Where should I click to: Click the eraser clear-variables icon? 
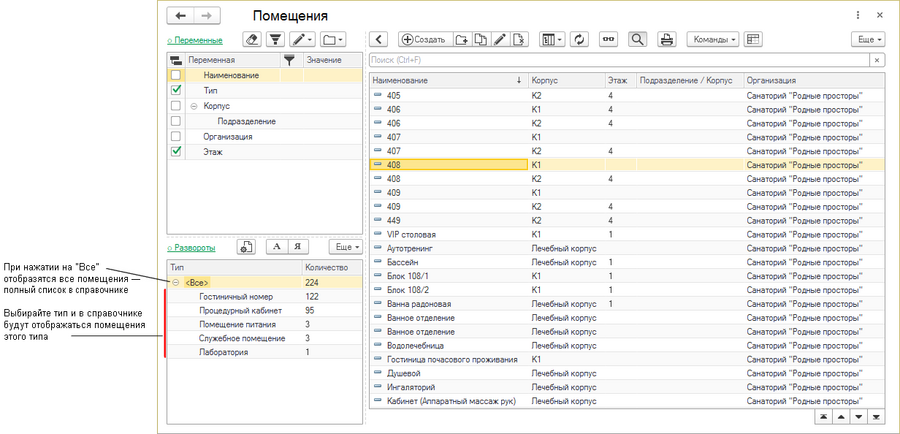253,39
